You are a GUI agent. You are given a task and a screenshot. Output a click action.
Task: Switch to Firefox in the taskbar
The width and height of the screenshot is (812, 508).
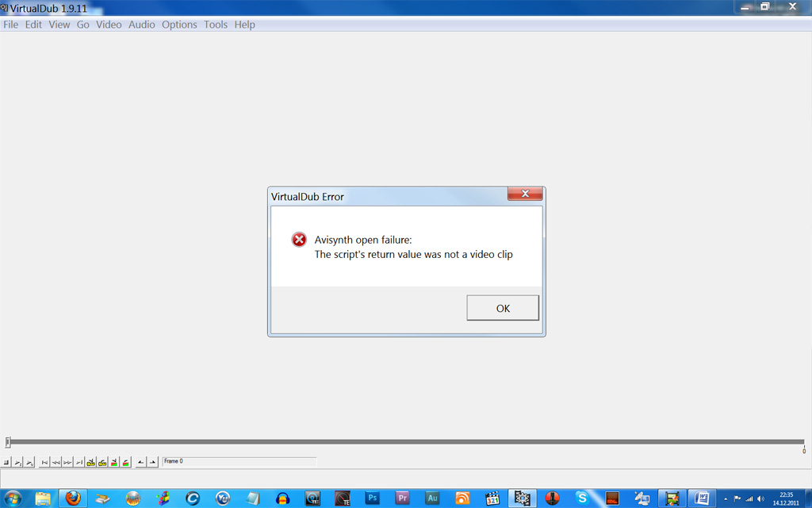[73, 498]
